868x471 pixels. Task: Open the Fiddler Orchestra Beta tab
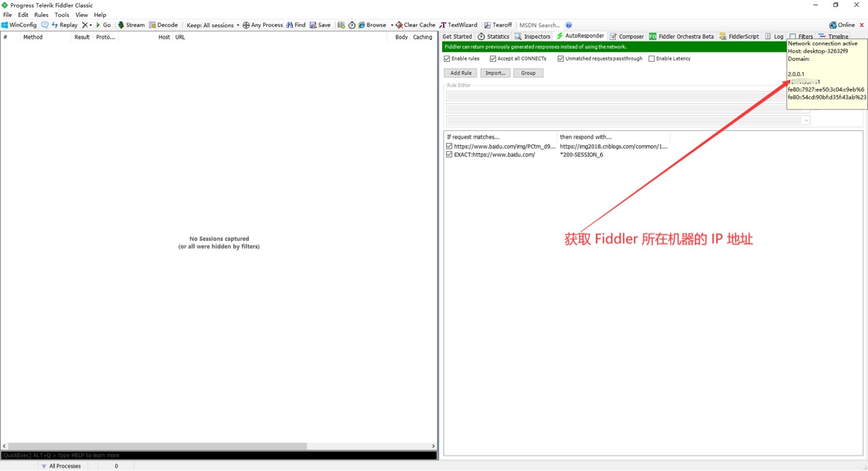point(682,37)
